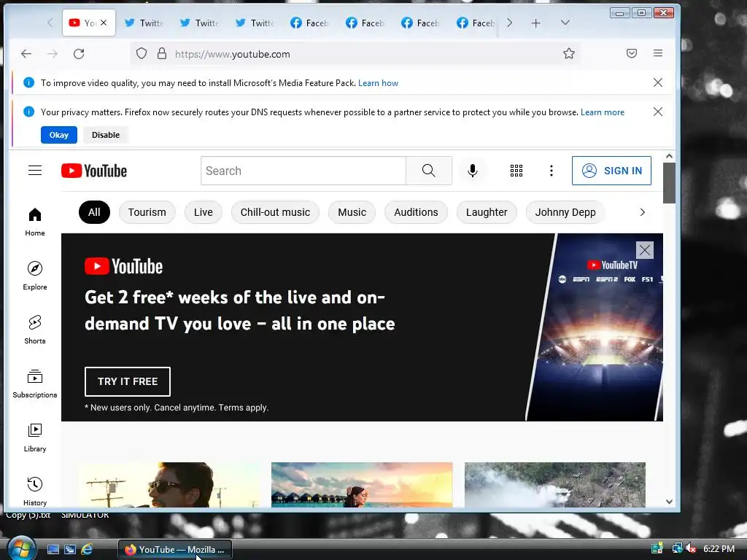Click the YouTube search input field

click(x=303, y=171)
